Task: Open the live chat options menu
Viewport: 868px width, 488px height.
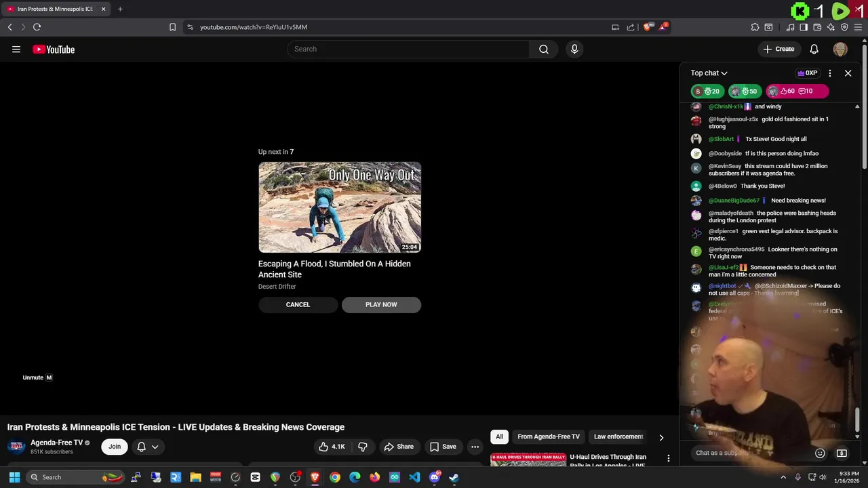Action: click(830, 73)
